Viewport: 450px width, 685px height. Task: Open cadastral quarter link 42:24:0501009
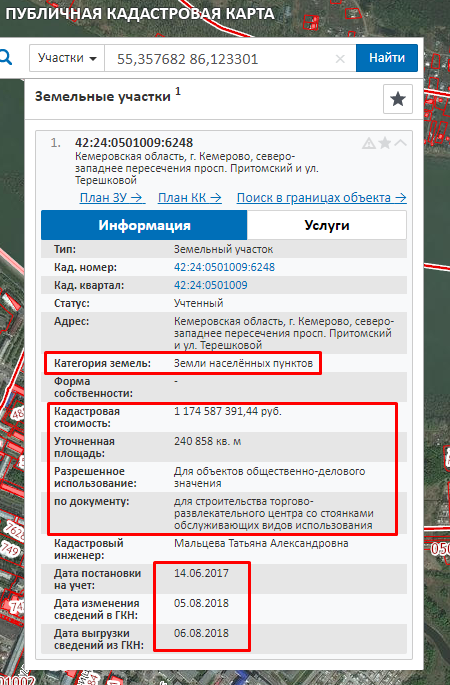click(211, 285)
